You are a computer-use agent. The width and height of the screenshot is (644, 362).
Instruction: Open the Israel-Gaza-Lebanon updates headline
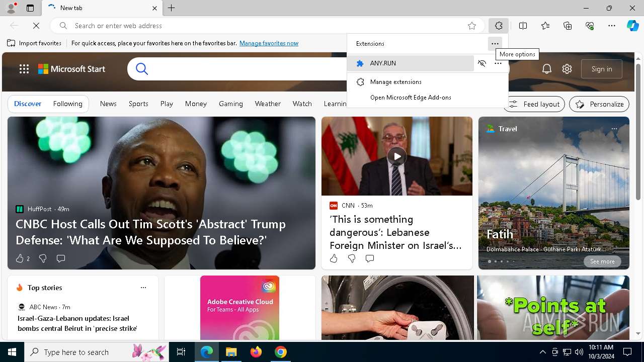click(77, 323)
